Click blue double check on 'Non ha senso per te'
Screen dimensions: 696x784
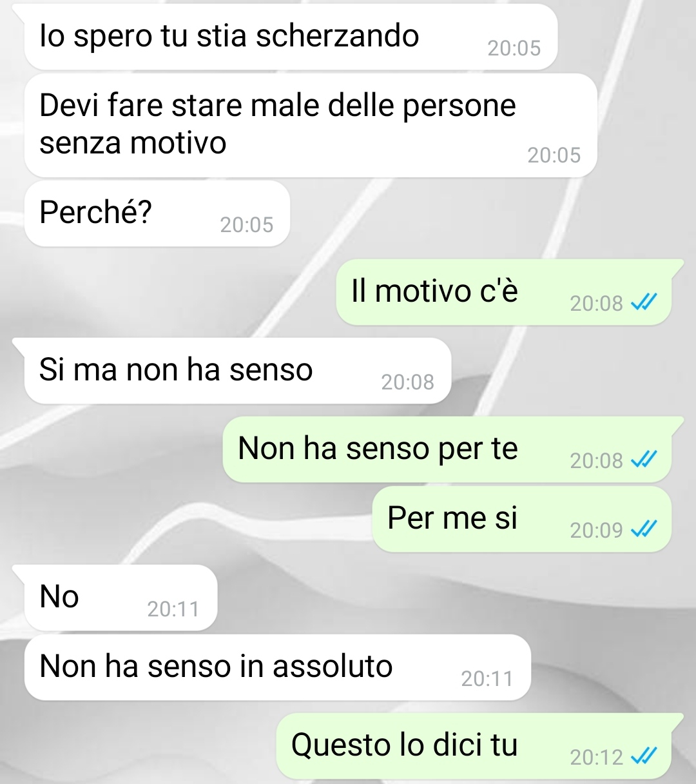[x=643, y=460]
